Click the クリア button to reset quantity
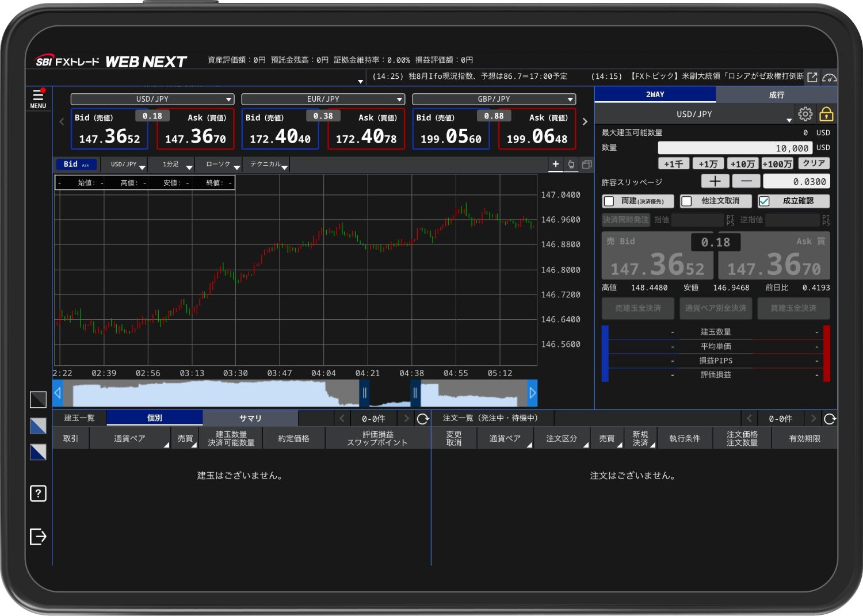Image resolution: width=863 pixels, height=616 pixels. [x=814, y=163]
